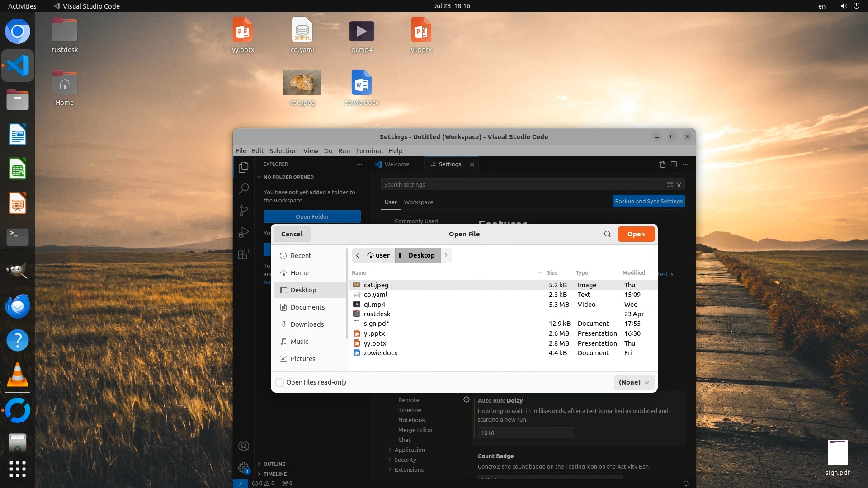Click the Open Settings (JSON) icon

[662, 164]
